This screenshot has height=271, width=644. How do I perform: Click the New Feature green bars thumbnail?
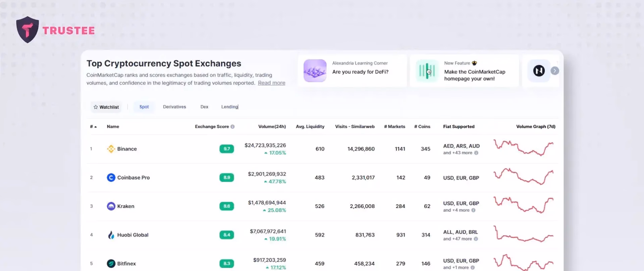427,71
